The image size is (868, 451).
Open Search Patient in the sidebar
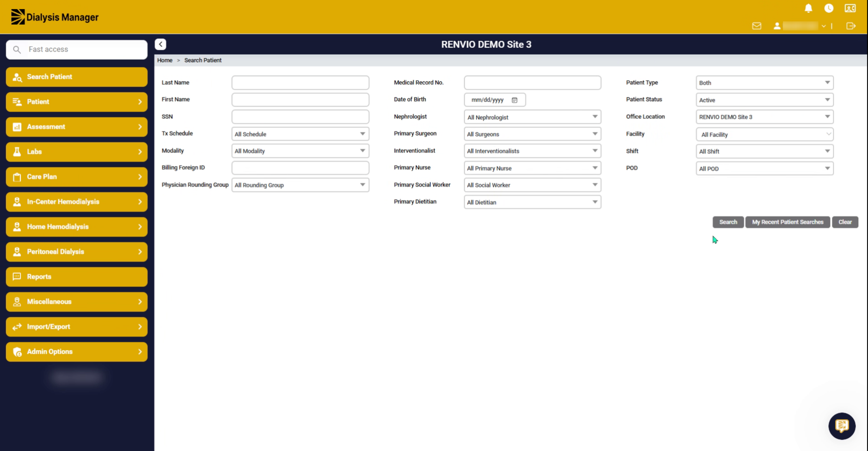coord(77,77)
